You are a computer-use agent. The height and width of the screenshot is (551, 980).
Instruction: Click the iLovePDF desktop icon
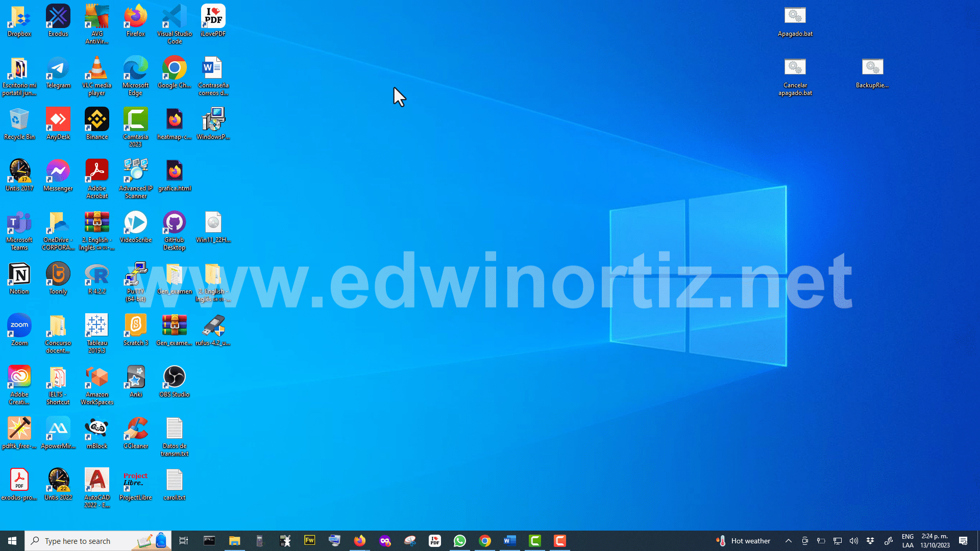213,21
